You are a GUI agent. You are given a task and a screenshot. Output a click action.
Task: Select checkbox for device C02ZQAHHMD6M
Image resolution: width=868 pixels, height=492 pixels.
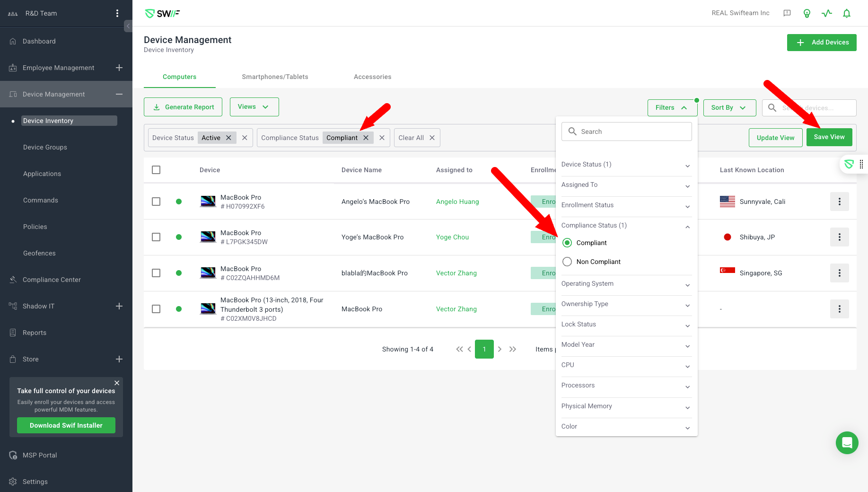[x=156, y=273]
